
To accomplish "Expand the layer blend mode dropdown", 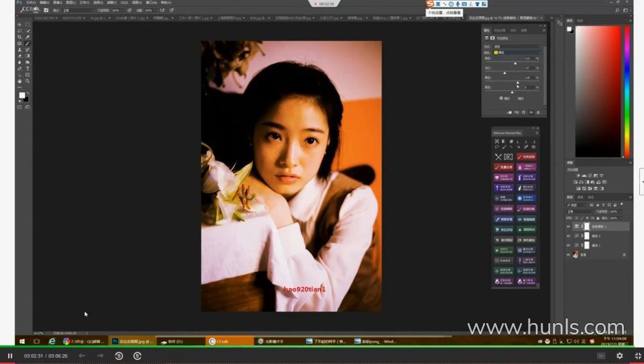I will coord(580,211).
